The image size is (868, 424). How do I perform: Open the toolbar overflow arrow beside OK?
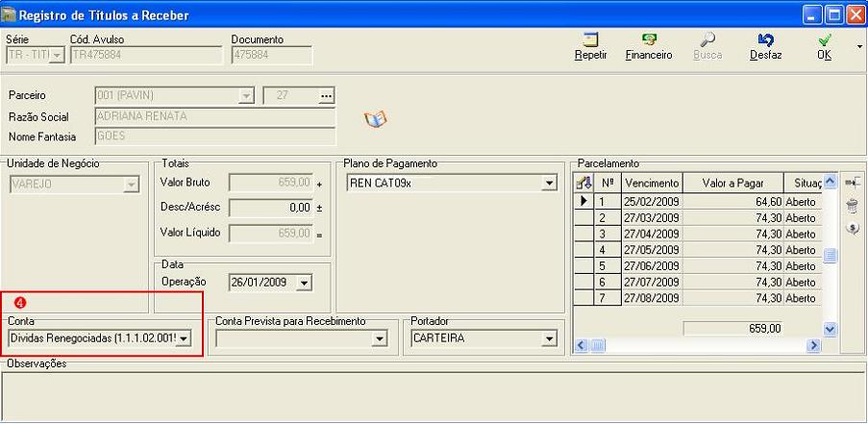tap(859, 46)
